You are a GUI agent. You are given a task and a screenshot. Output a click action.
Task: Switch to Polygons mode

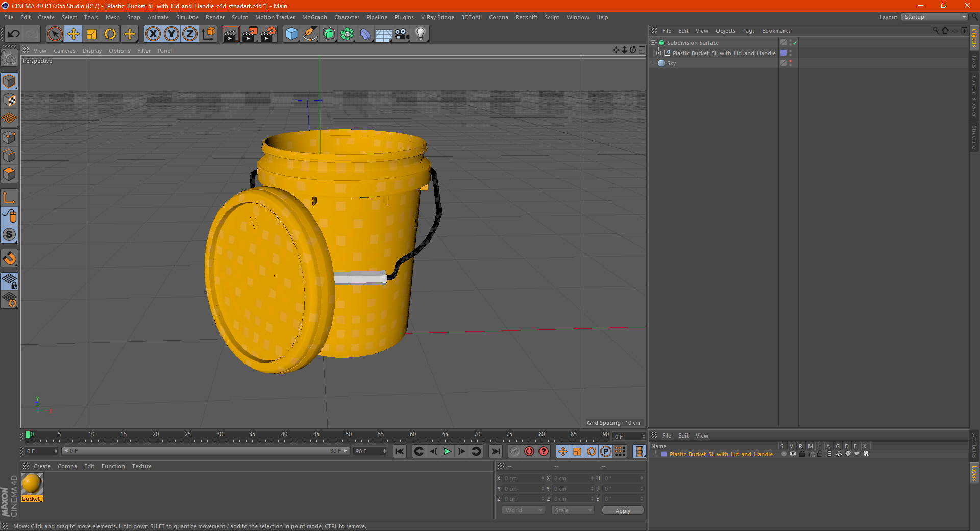coord(9,174)
